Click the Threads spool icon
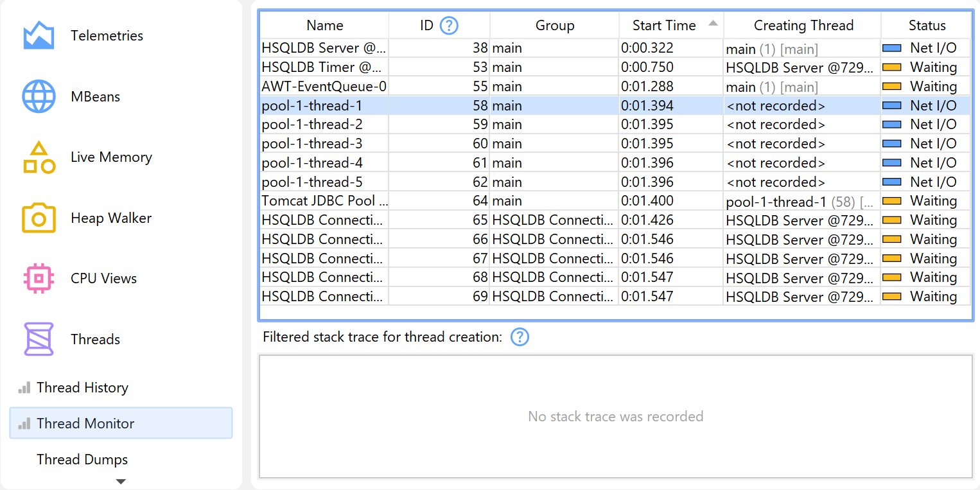This screenshot has width=980, height=490. (x=39, y=339)
